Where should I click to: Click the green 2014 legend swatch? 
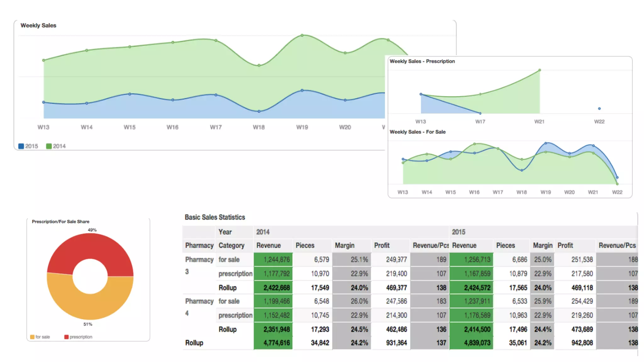point(49,146)
